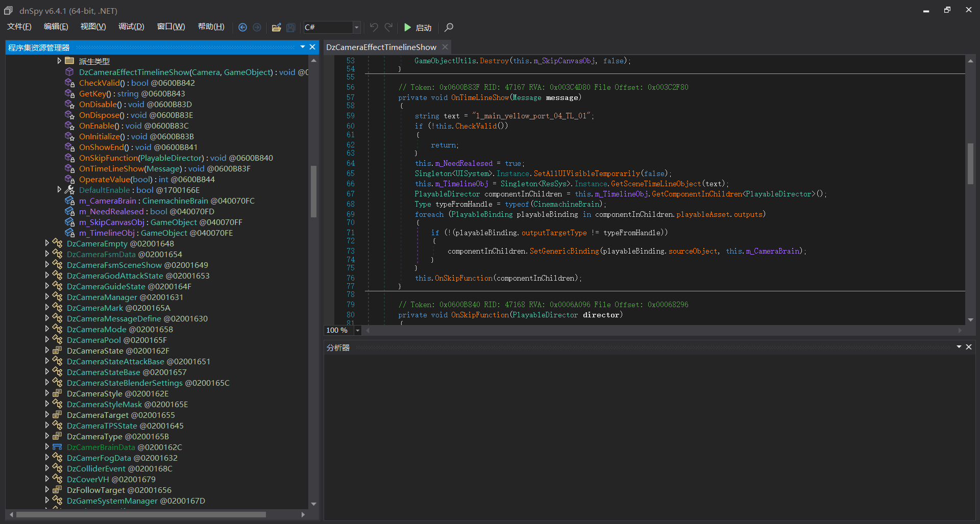Click the code editor vertical scrollbar thumb
The image size is (980, 524).
coord(970,163)
